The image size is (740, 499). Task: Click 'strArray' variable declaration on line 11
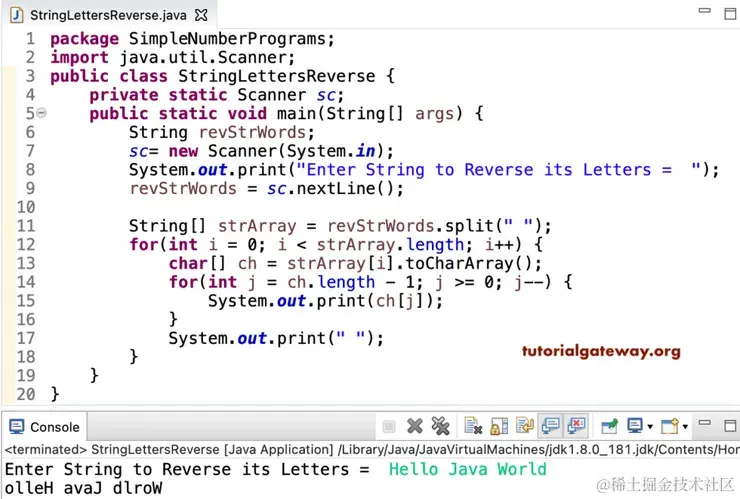pos(257,226)
